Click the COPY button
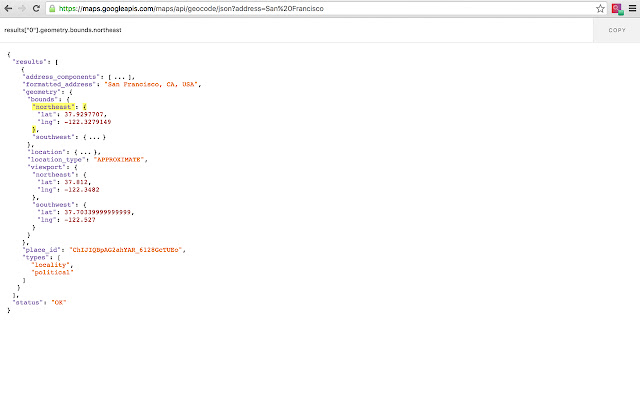Screen dimensions: 640x400 pos(617,30)
